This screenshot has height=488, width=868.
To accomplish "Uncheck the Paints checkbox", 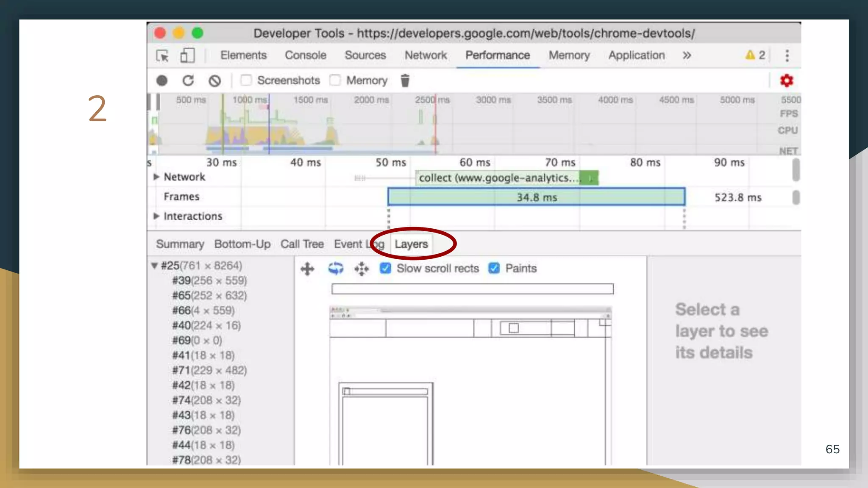I will pyautogui.click(x=494, y=268).
